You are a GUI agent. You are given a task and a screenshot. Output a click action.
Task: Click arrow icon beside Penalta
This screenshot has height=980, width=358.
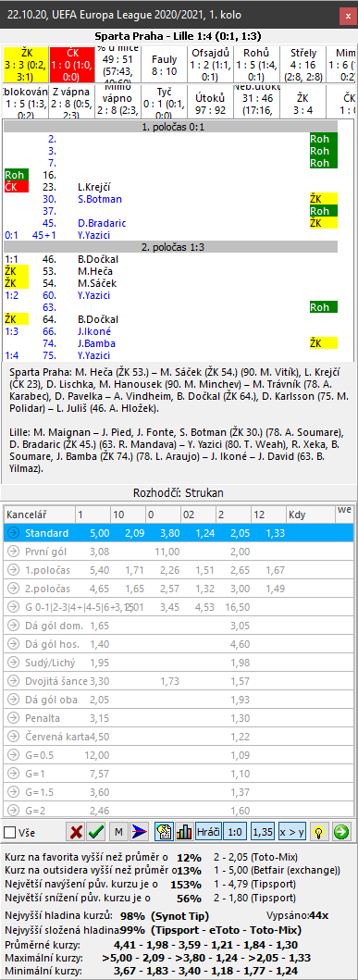14,718
